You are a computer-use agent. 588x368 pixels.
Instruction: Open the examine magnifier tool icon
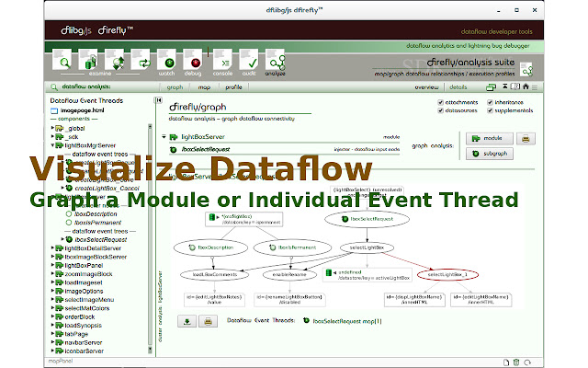62,60
